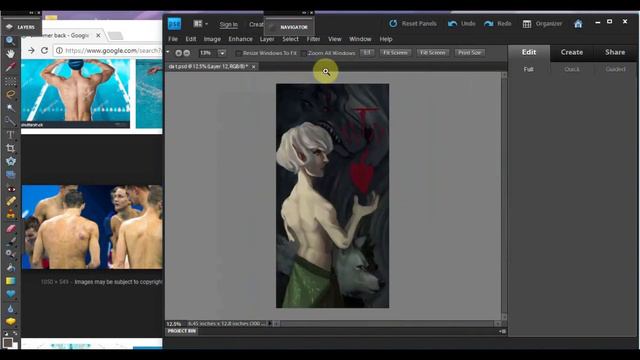Open the Organizer
The image size is (640, 360).
pyautogui.click(x=542, y=24)
